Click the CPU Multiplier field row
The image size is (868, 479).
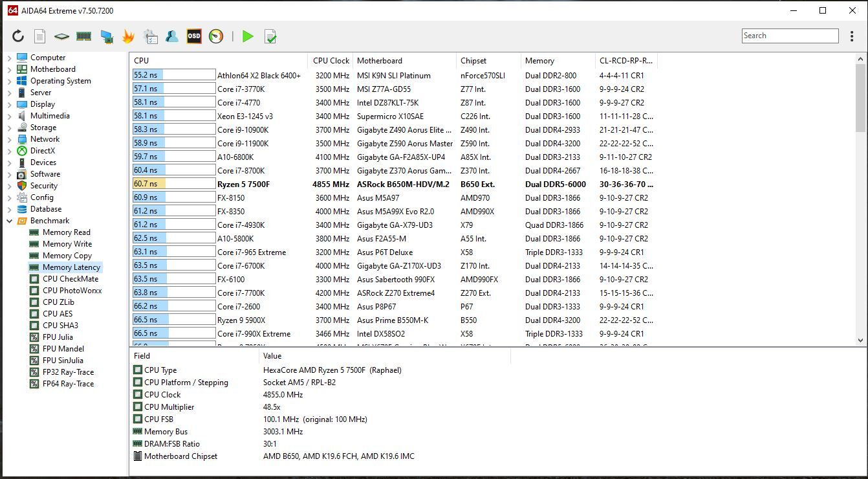coord(321,407)
